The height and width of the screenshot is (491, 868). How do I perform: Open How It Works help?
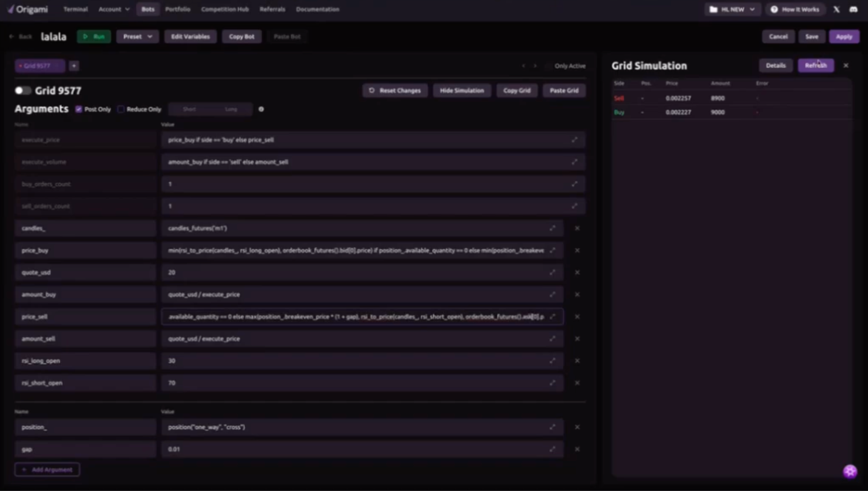(x=795, y=9)
